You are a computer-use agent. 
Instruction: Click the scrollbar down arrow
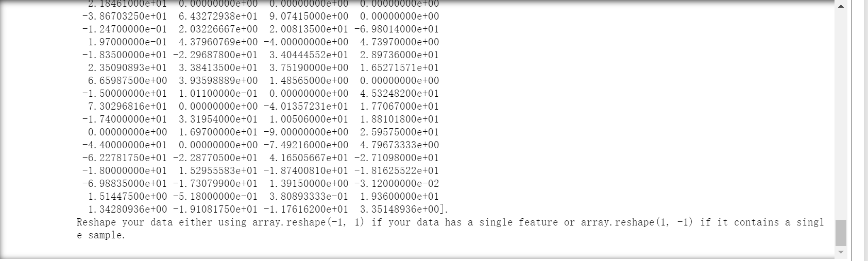[x=841, y=252]
